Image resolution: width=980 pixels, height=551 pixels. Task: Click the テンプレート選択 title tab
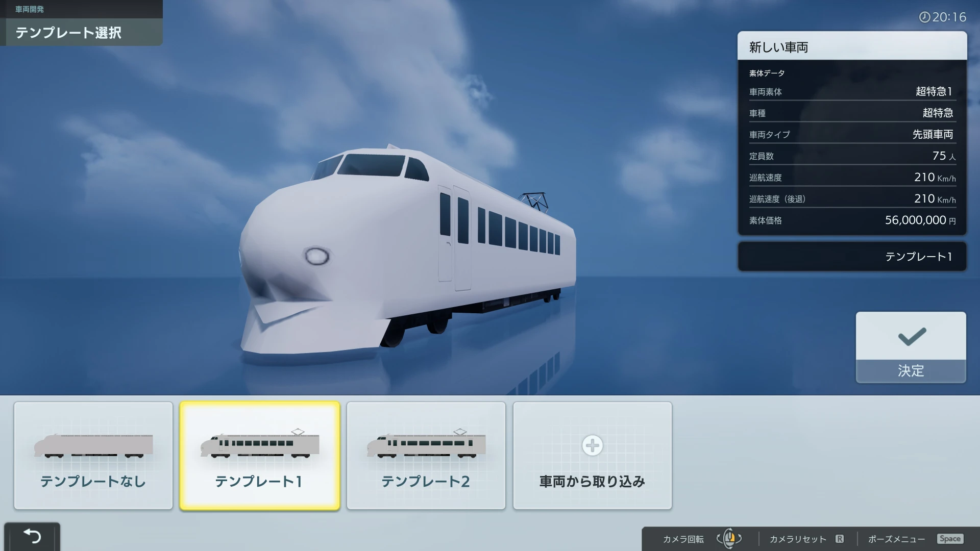(x=69, y=33)
